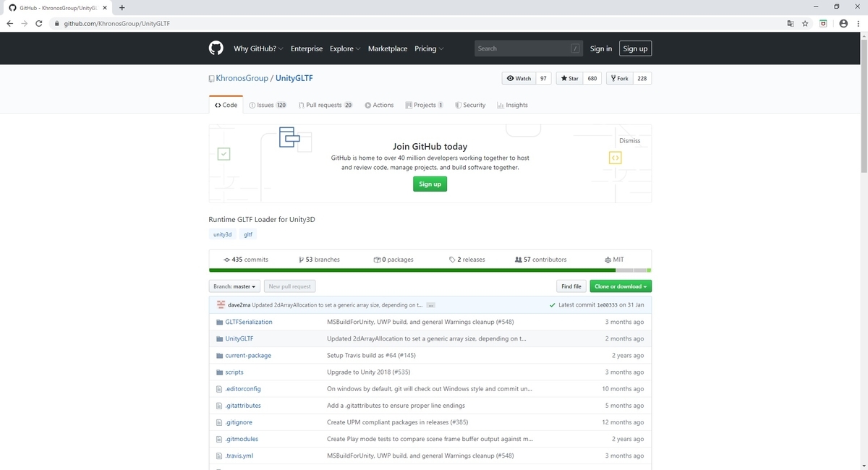868x470 pixels.
Task: Open a new browser tab
Action: [x=122, y=7]
